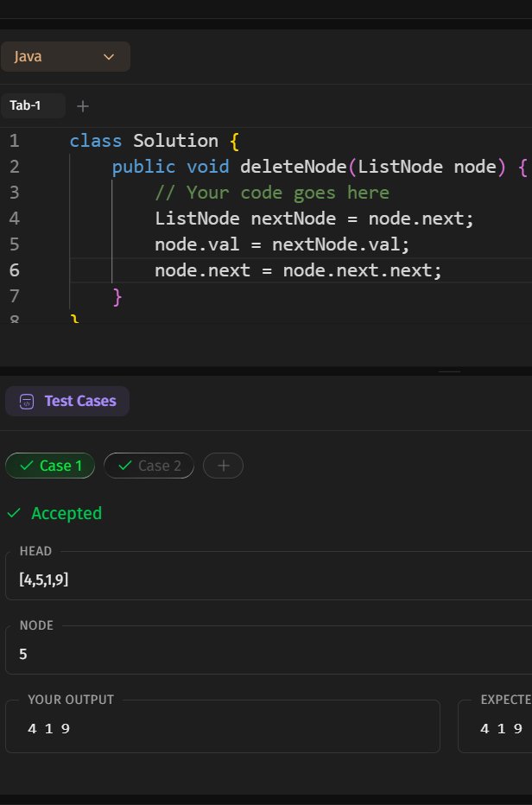Click the EXPECTED output box
532x805 pixels.
(495, 727)
